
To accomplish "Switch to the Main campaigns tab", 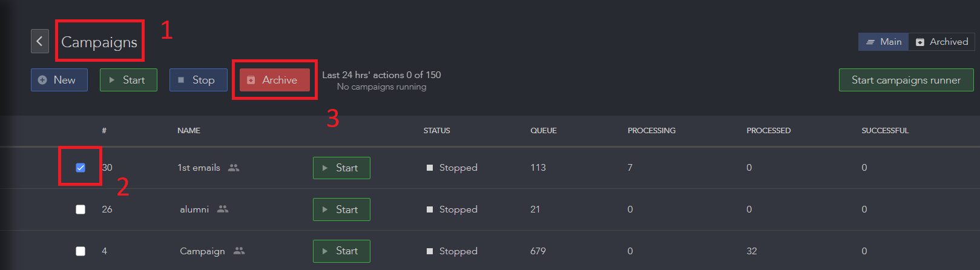I will click(883, 42).
